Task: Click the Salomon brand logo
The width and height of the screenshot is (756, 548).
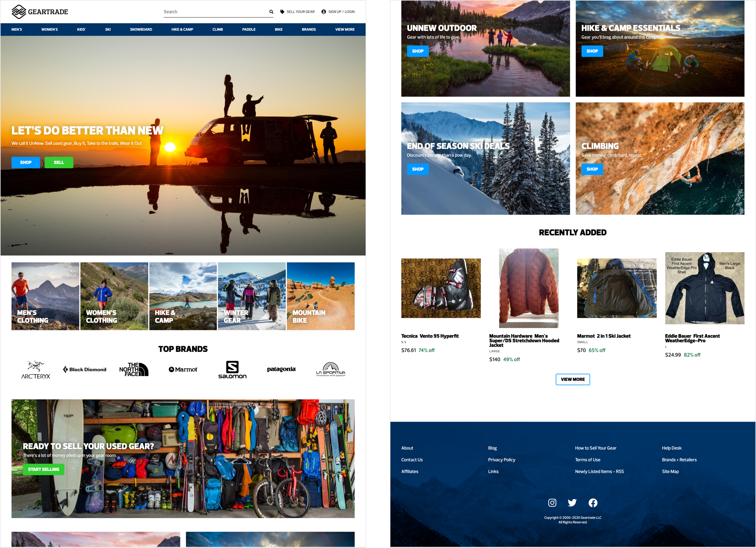Action: coord(232,370)
